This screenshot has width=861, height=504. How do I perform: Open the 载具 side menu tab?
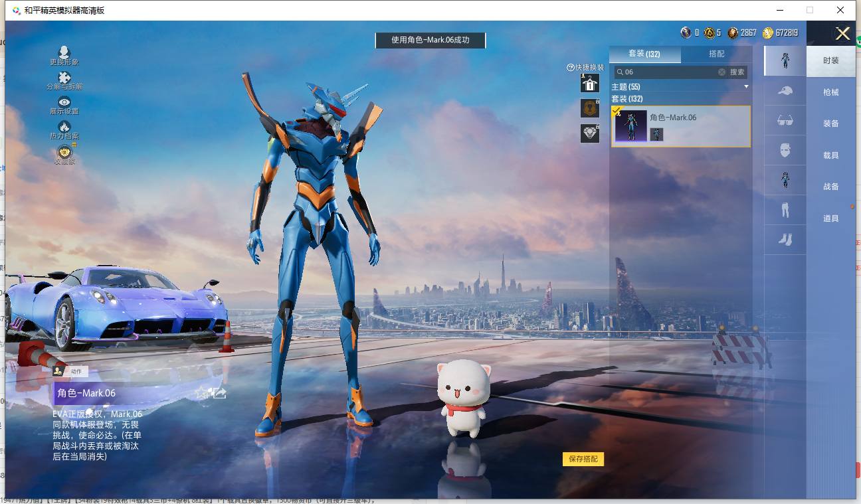[x=831, y=155]
